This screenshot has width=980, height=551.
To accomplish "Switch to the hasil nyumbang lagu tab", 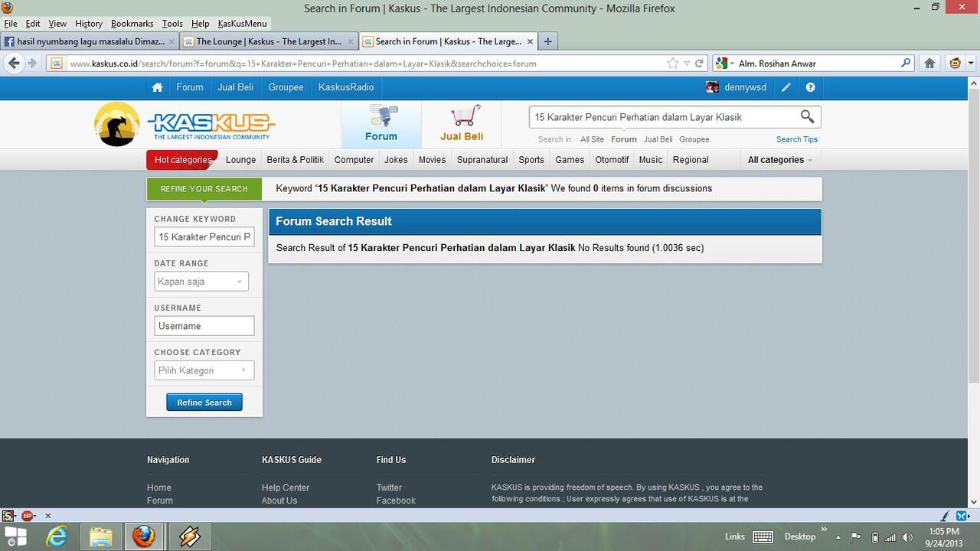I will [x=90, y=41].
